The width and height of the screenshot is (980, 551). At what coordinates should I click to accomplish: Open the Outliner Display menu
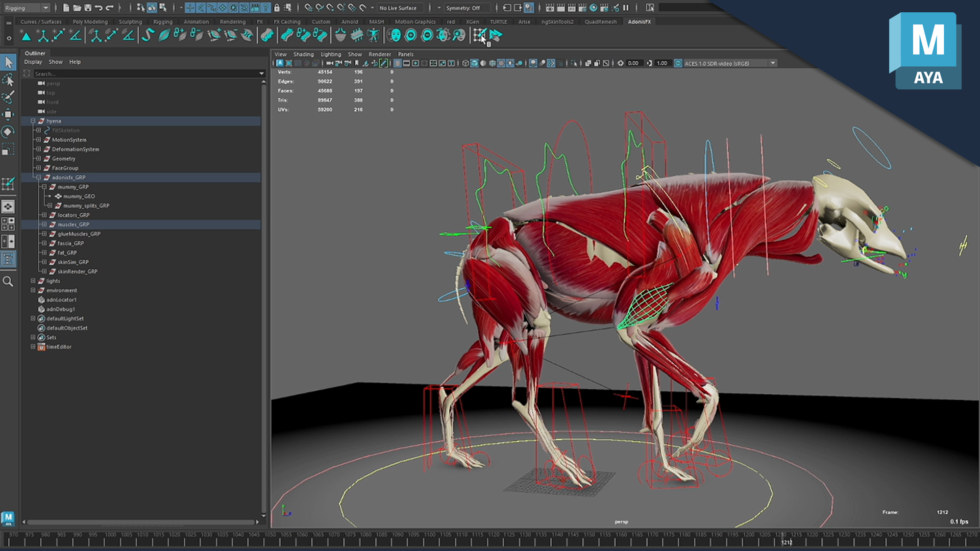point(33,62)
